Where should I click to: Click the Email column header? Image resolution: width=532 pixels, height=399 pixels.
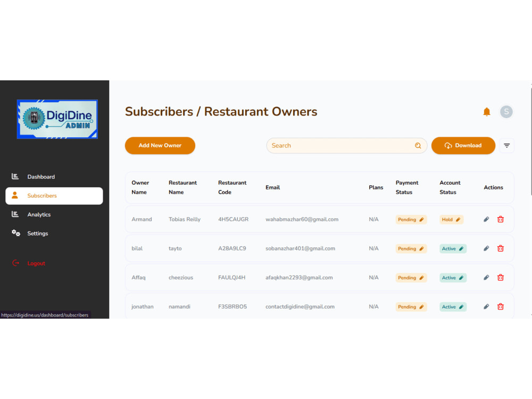(x=272, y=188)
